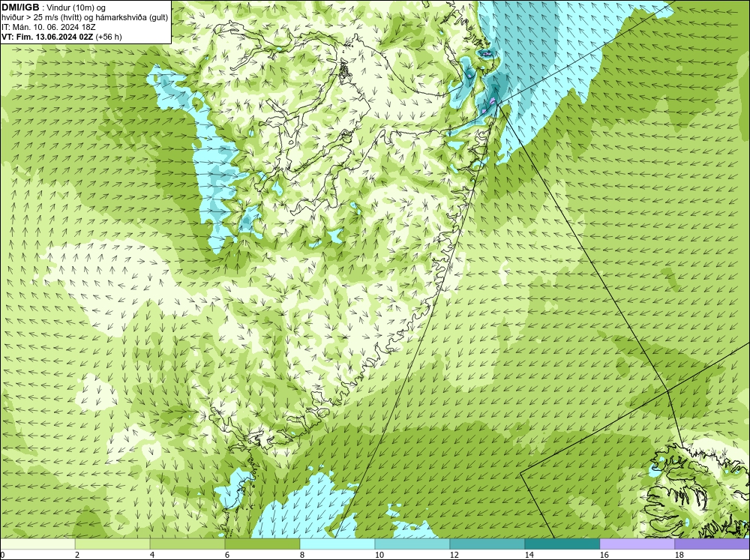Select the 12–14 m/s teal legend swatch

tap(487, 544)
